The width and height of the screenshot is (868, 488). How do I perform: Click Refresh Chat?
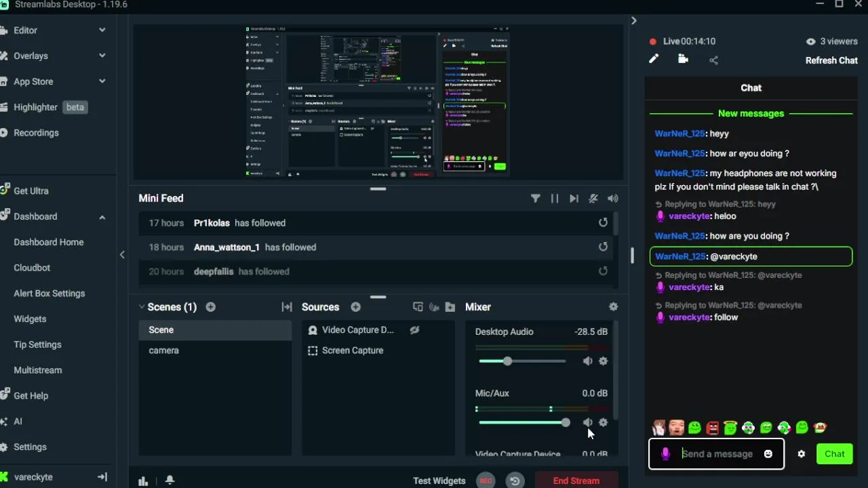tap(831, 60)
